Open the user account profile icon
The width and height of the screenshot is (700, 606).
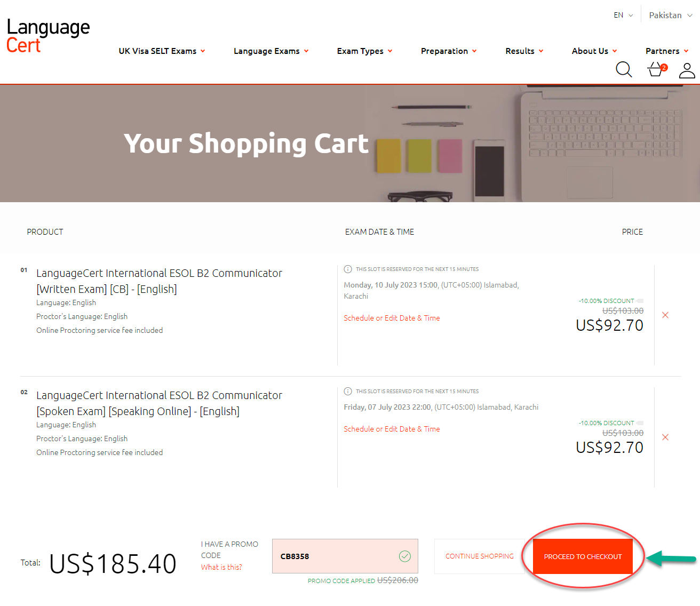tap(687, 70)
